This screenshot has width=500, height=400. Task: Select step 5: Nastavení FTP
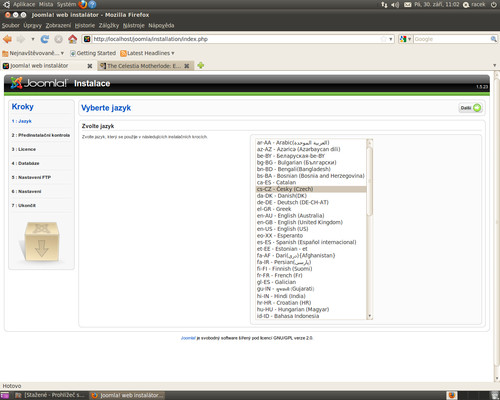coord(31,177)
